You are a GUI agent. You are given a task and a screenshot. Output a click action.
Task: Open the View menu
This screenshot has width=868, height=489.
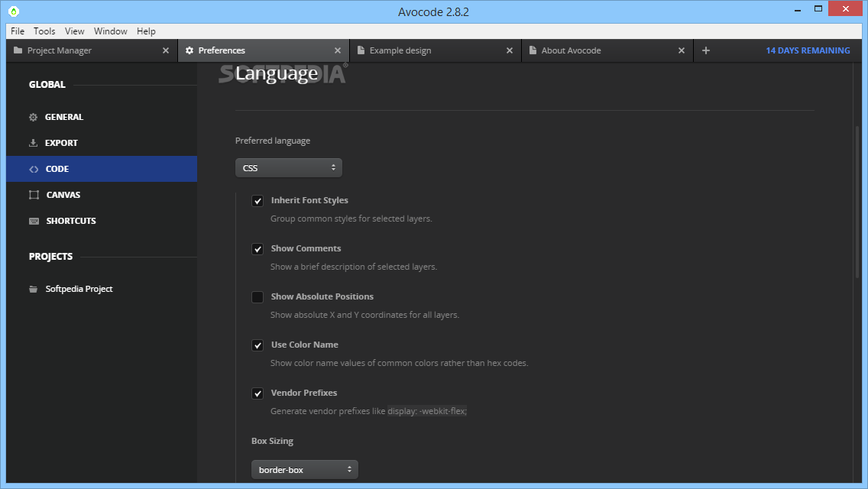click(74, 31)
